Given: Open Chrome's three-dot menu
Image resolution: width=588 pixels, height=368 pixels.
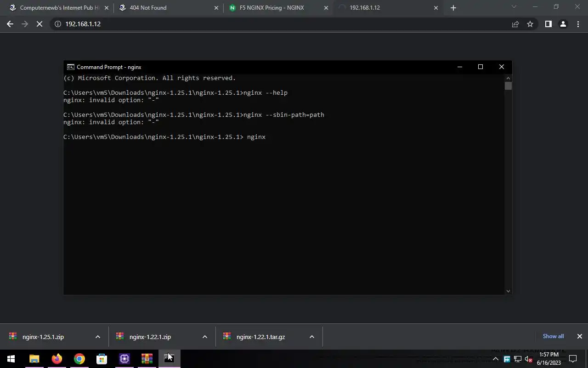Looking at the screenshot, I should click(x=578, y=24).
